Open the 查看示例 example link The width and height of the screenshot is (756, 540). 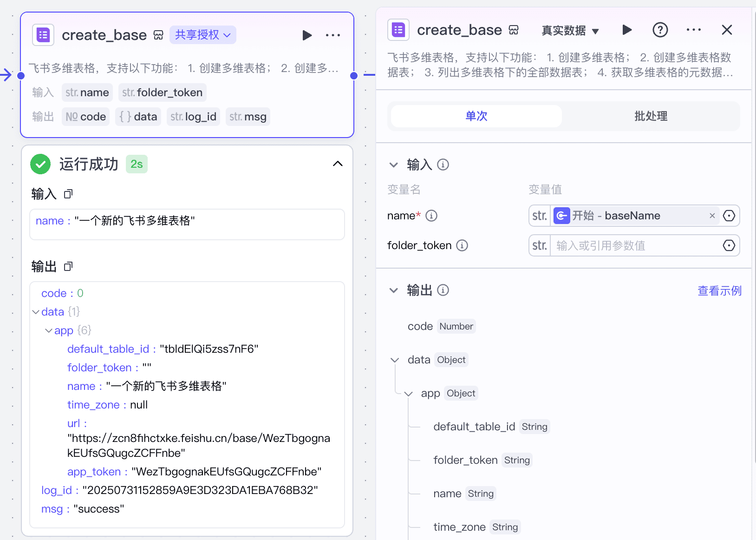click(x=719, y=290)
